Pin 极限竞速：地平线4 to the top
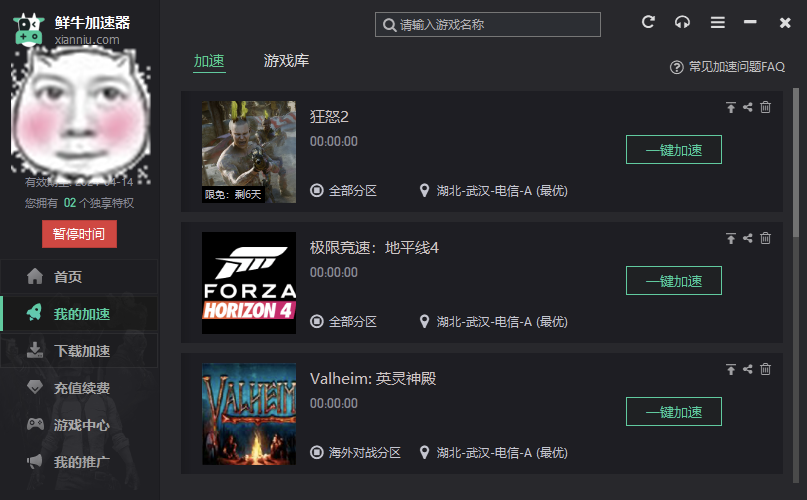This screenshot has height=500, width=807. 731,238
